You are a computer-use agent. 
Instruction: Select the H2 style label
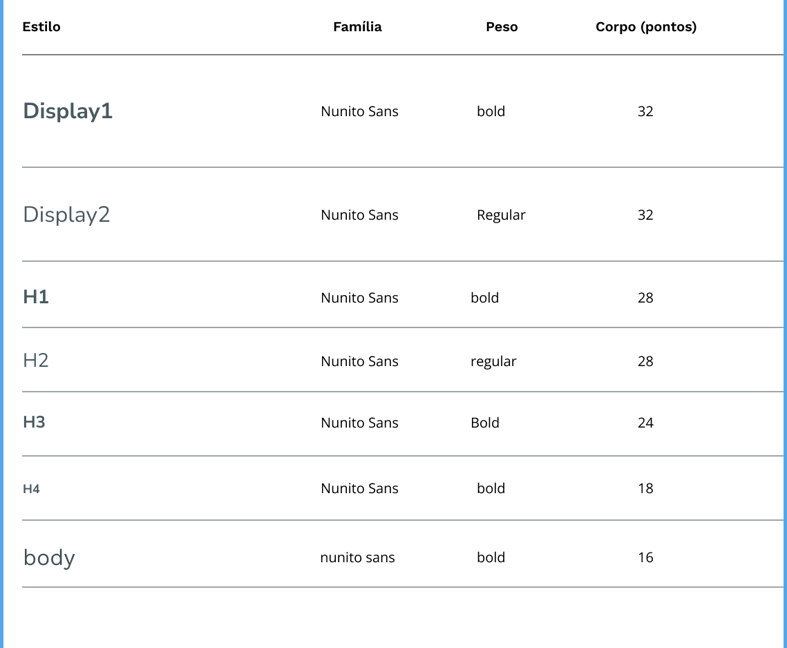[36, 361]
